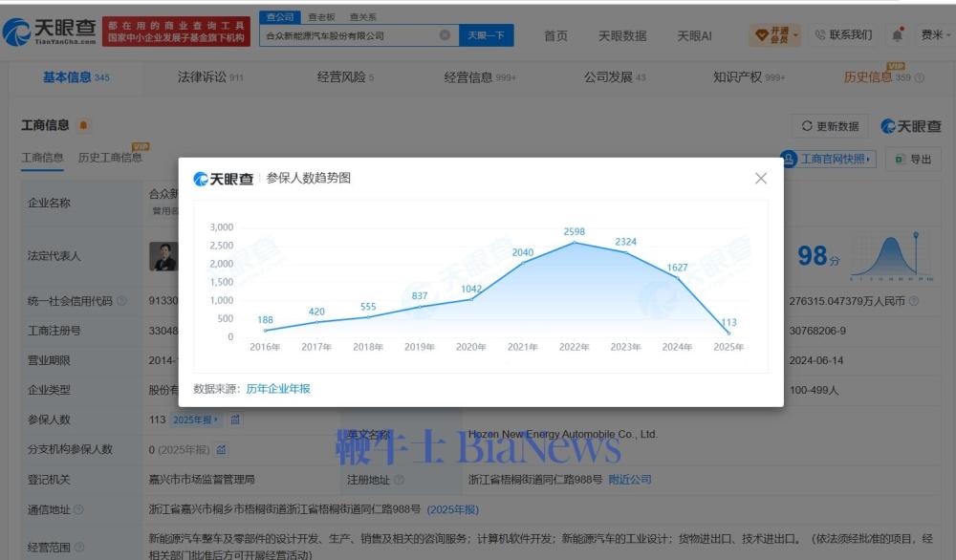This screenshot has width=956, height=560.
Task: Select the 历史工商信息 sub-tab
Action: (x=110, y=158)
